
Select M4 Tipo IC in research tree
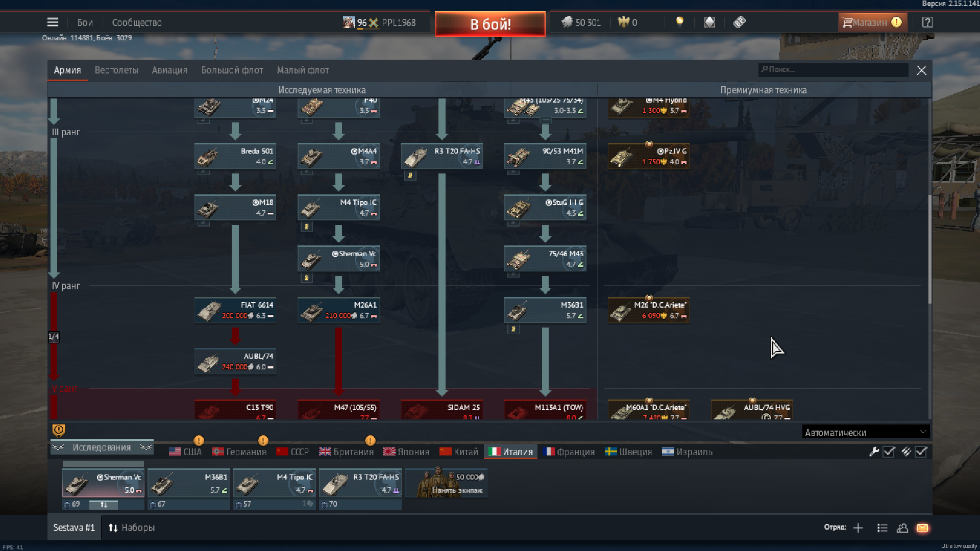coord(338,208)
